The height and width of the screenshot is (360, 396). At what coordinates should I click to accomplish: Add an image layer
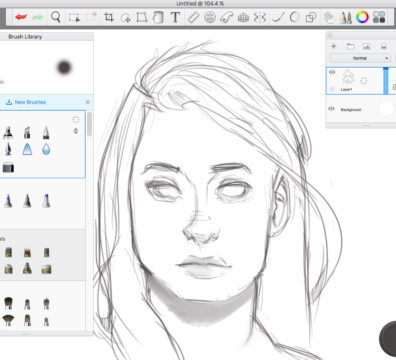[367, 46]
